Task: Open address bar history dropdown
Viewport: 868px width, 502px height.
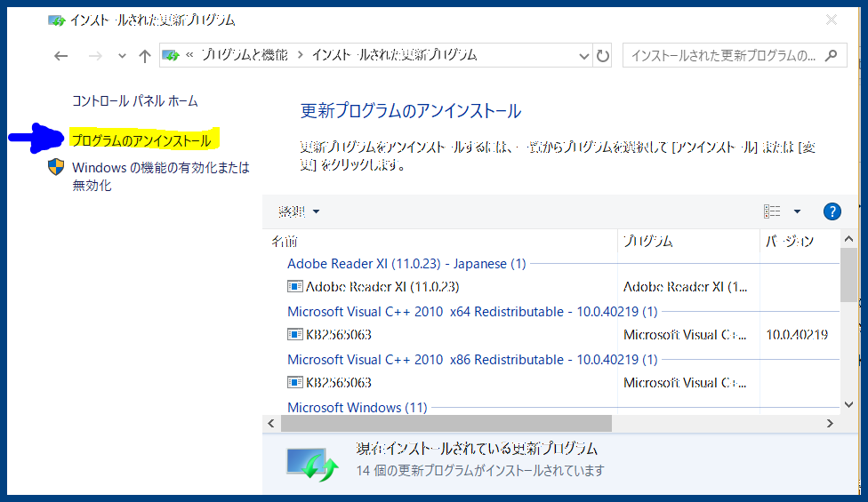Action: (x=583, y=56)
